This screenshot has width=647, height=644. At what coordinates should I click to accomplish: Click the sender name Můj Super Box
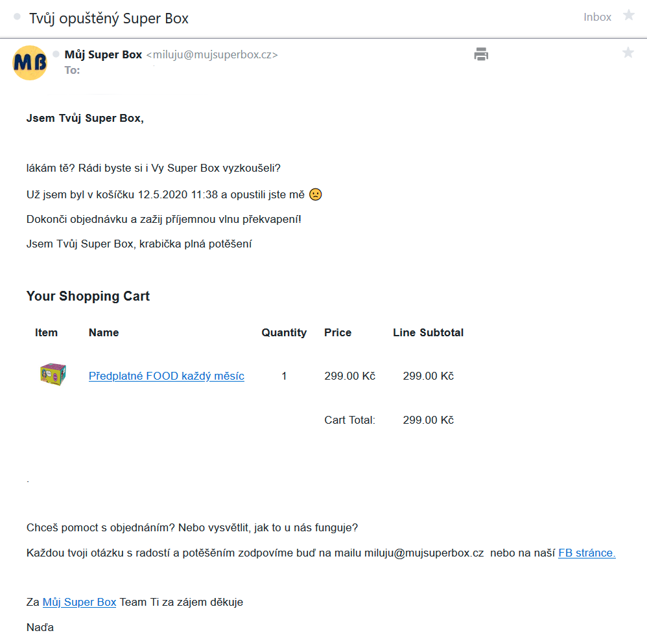(103, 55)
